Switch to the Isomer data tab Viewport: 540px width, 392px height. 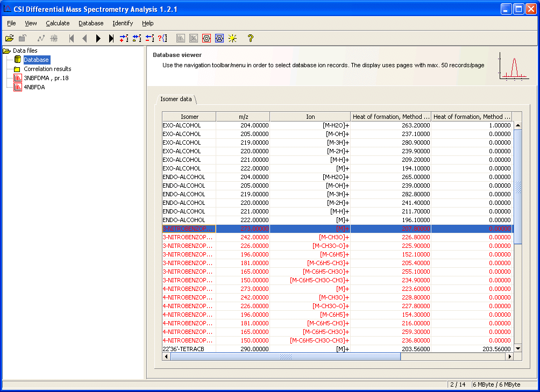(176, 99)
